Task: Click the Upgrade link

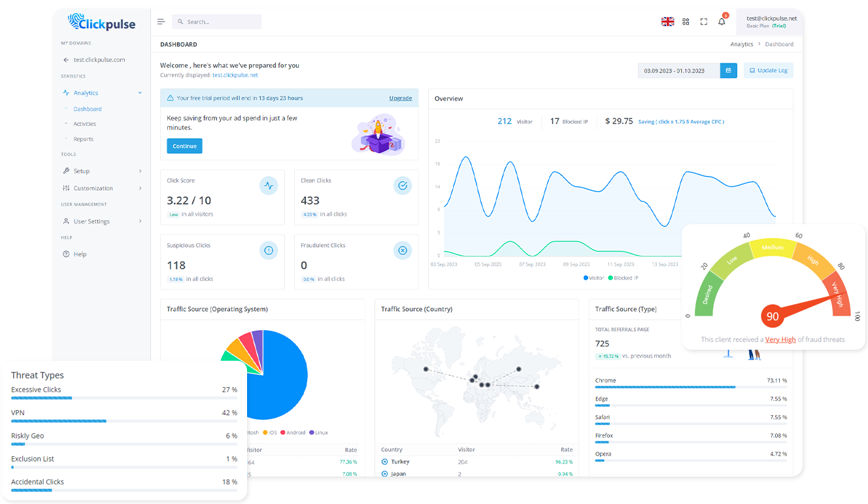Action: [401, 98]
